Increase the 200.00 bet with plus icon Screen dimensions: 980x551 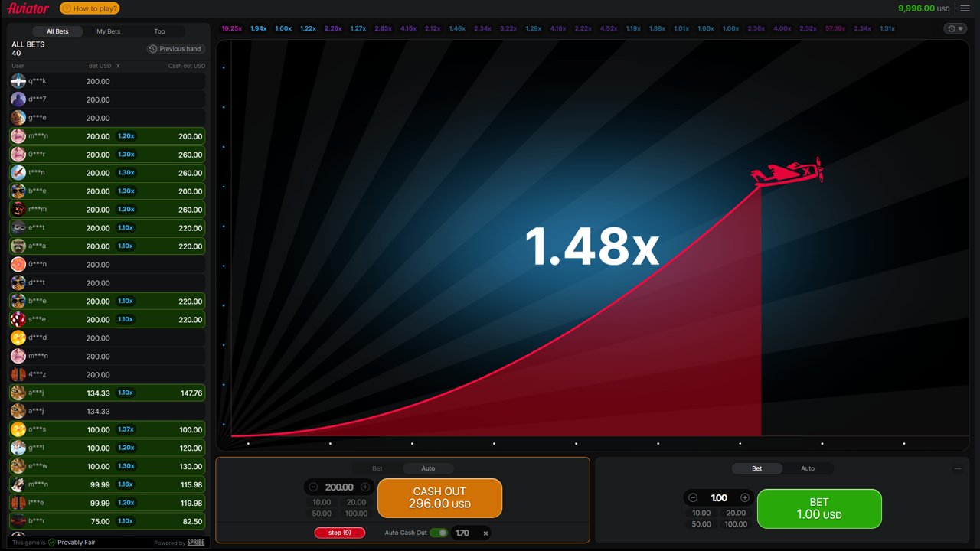pyautogui.click(x=365, y=487)
